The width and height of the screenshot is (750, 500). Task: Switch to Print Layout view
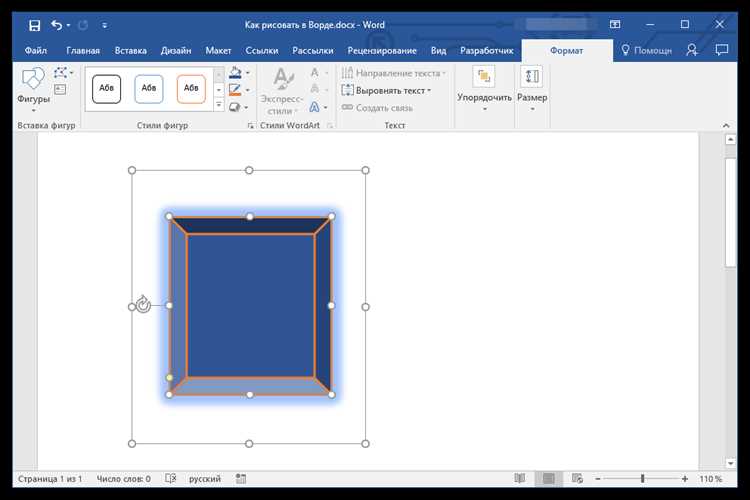[x=549, y=478]
